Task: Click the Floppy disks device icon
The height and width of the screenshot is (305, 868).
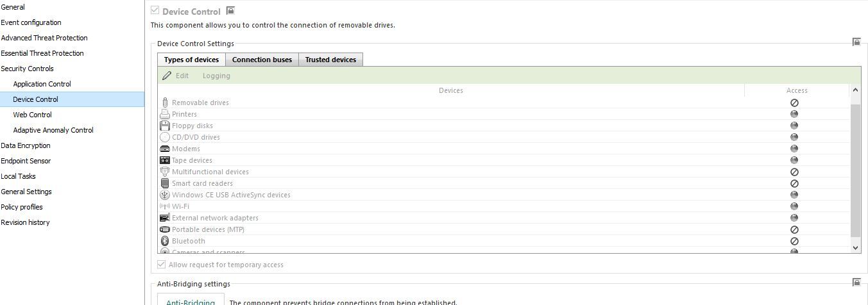Action: pos(165,126)
